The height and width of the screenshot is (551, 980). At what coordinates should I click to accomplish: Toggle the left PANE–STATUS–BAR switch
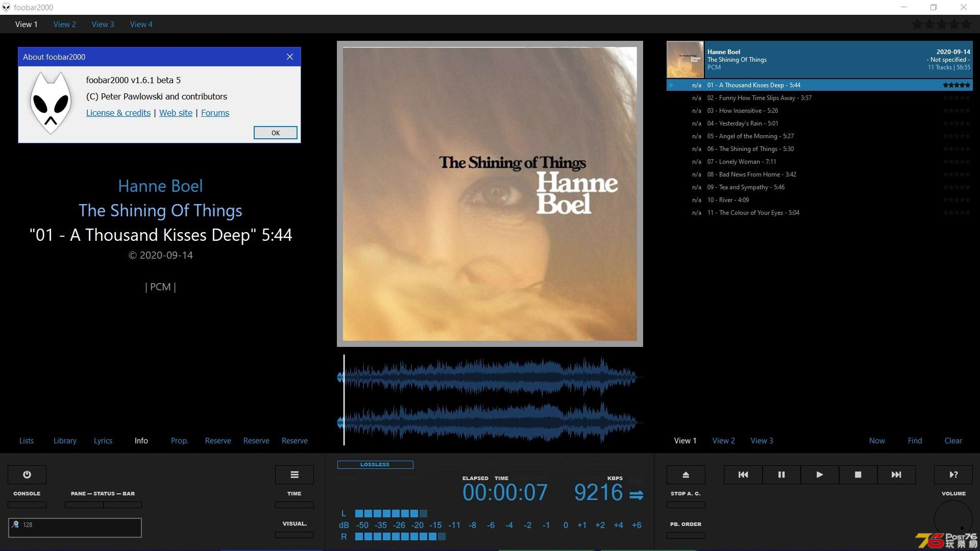pos(84,505)
